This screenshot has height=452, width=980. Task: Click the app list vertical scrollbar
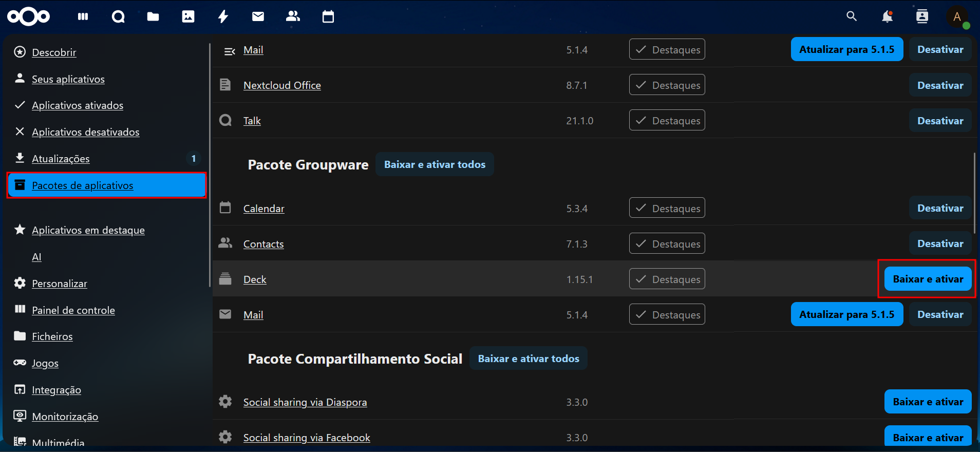pyautogui.click(x=974, y=193)
